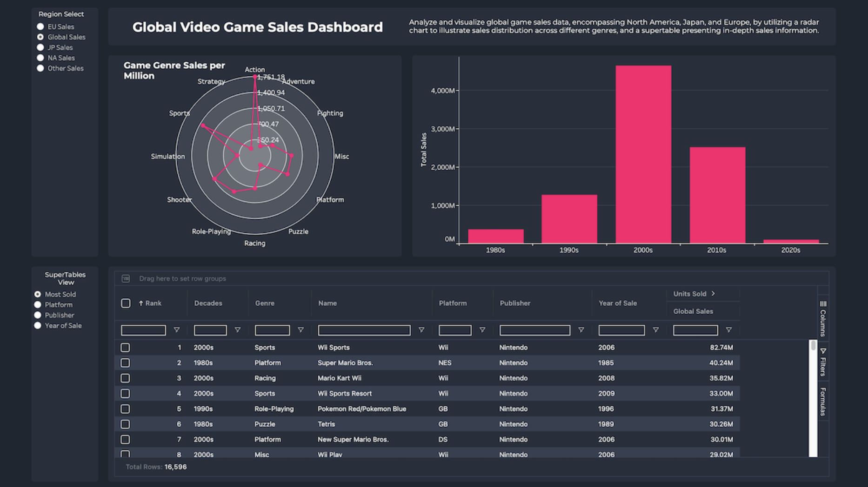Select the EU Sales region radio button
The width and height of the screenshot is (868, 487).
pyautogui.click(x=40, y=27)
